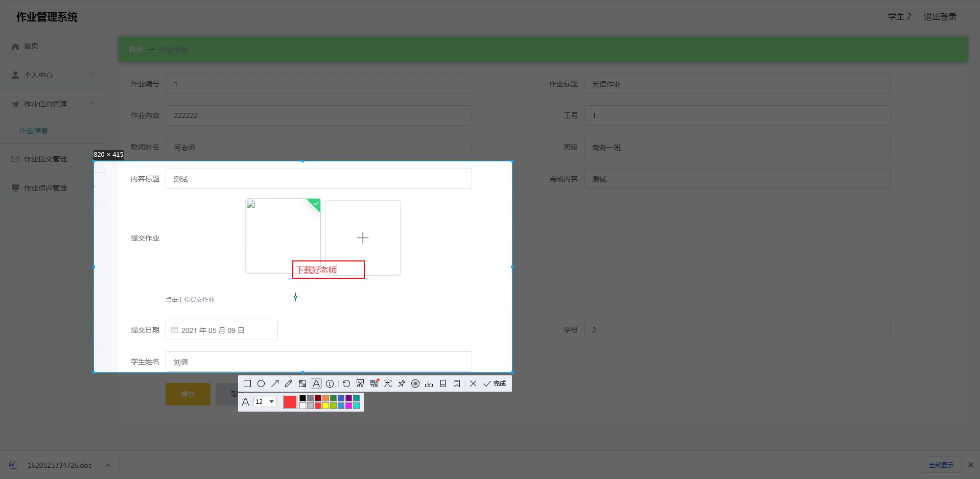Save the screenshot using the download icon
Viewport: 980px width, 479px height.
click(x=429, y=384)
